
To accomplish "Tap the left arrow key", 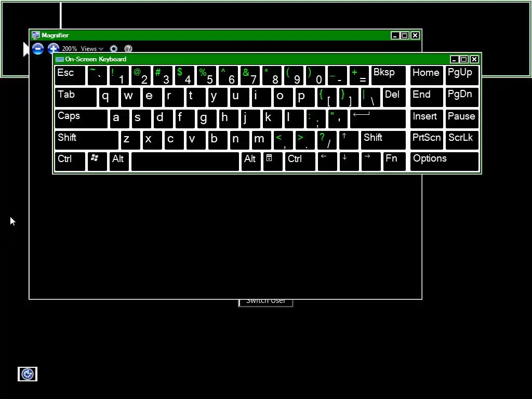I will pos(327,162).
